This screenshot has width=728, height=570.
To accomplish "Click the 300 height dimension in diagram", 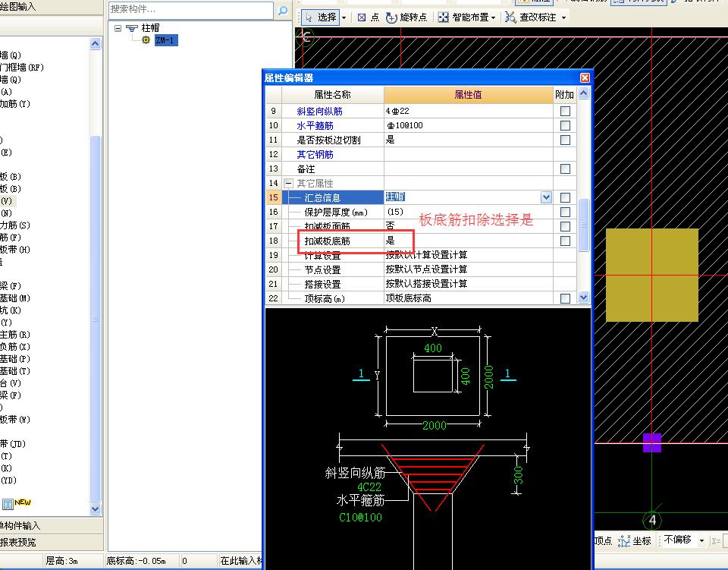I will click(x=519, y=475).
